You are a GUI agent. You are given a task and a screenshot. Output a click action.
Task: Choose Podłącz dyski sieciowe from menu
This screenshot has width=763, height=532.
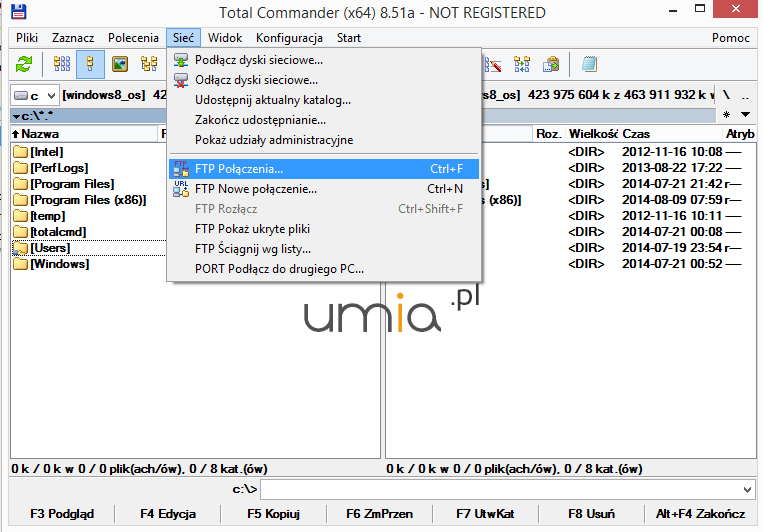(258, 60)
